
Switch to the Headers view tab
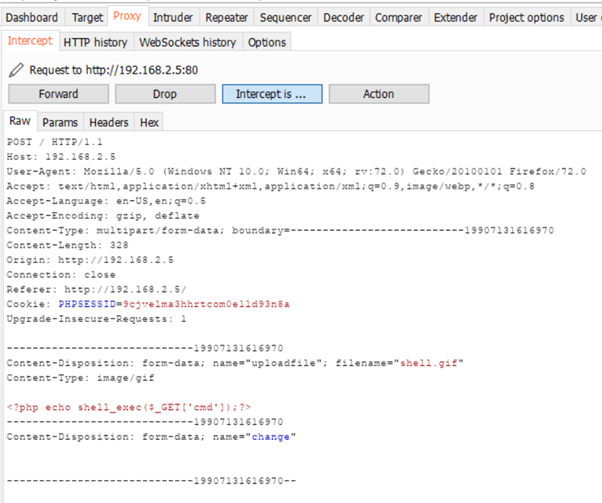click(x=109, y=122)
